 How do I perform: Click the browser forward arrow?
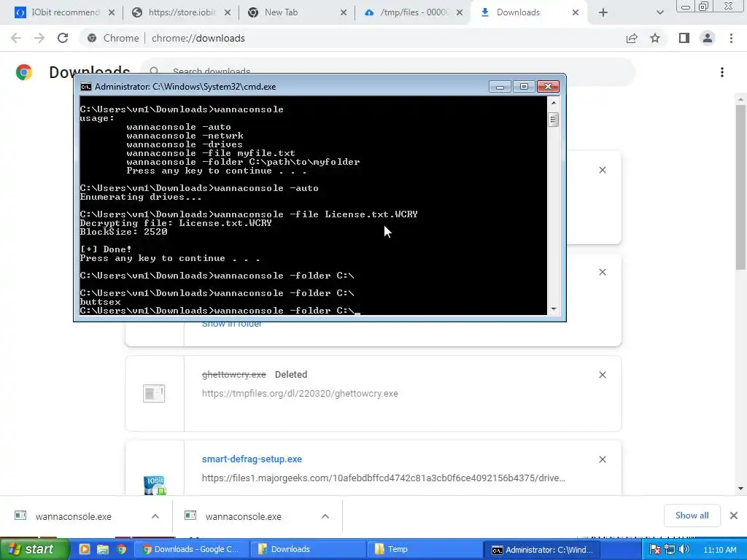click(x=39, y=38)
